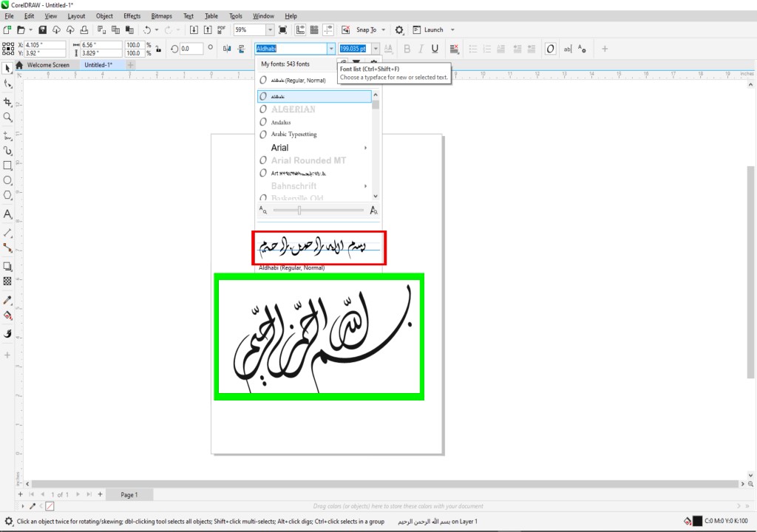
Task: Click the X position input field
Action: point(45,45)
